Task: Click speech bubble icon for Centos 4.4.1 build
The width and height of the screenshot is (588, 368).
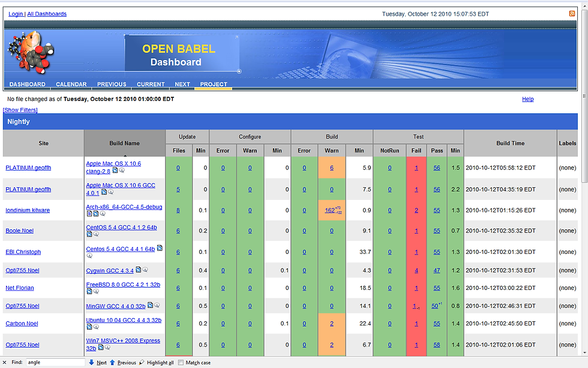Action: [89, 256]
